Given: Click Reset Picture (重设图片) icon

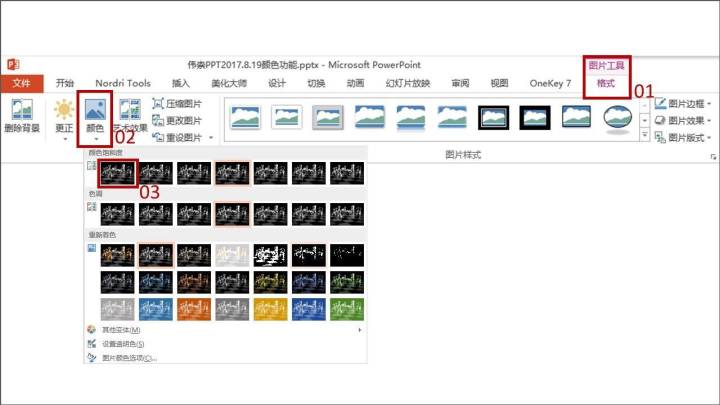Looking at the screenshot, I should click(x=158, y=137).
